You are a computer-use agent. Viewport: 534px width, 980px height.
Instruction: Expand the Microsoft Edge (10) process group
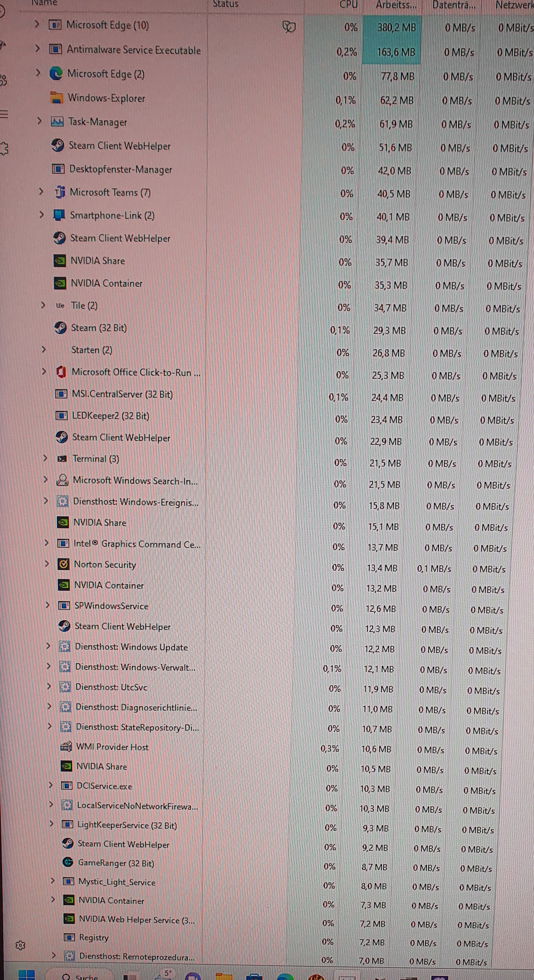point(37,24)
